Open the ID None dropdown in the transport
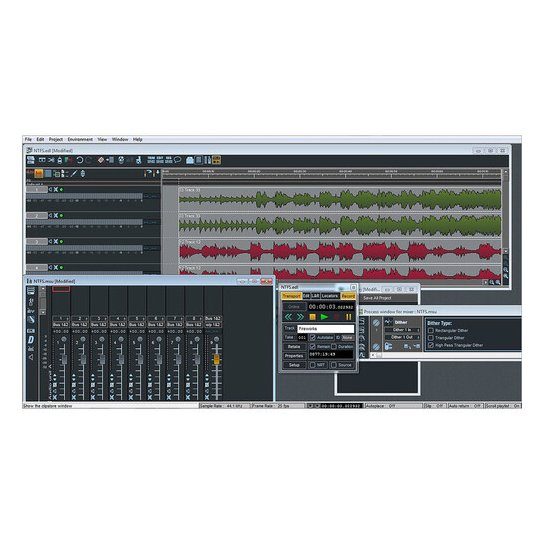This screenshot has width=544, height=544. coord(347,337)
